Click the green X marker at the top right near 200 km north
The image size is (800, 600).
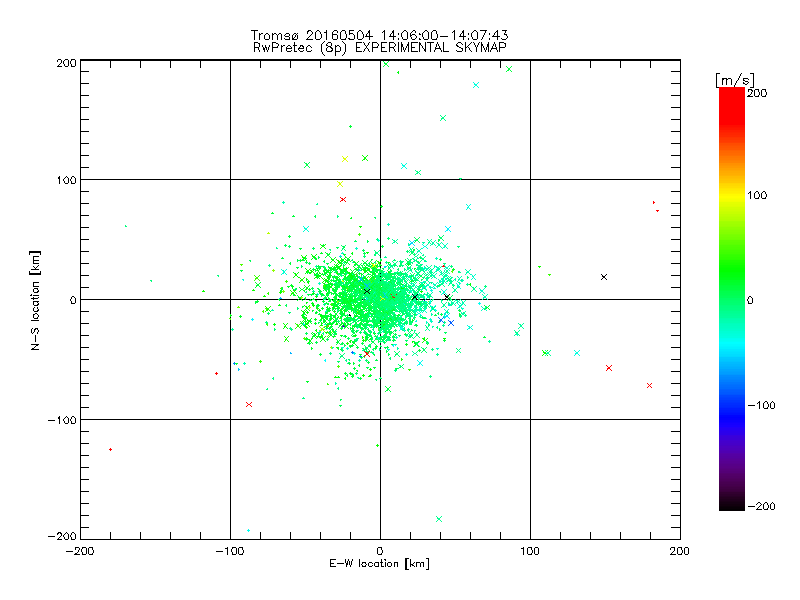(x=509, y=69)
